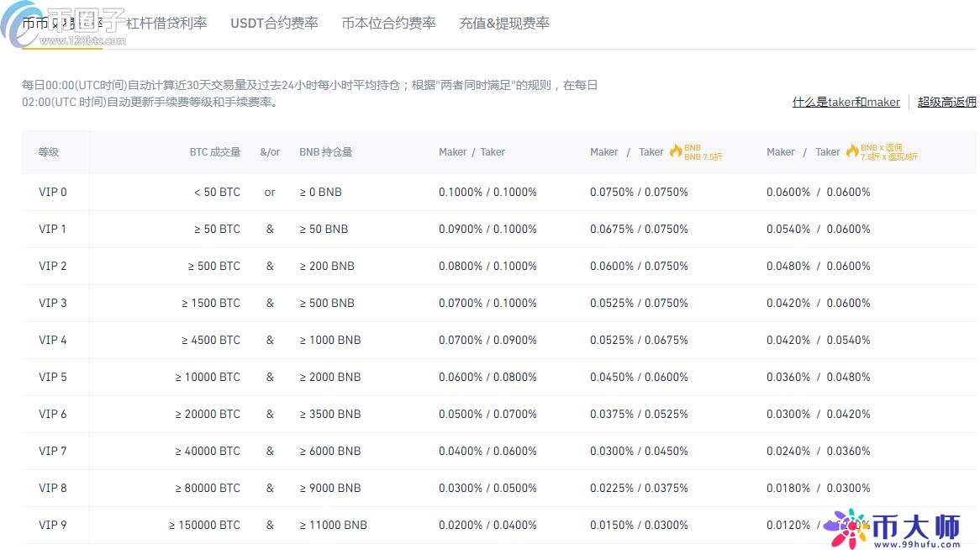Select the VIP 0 level row label
The image size is (980, 550).
[x=53, y=192]
